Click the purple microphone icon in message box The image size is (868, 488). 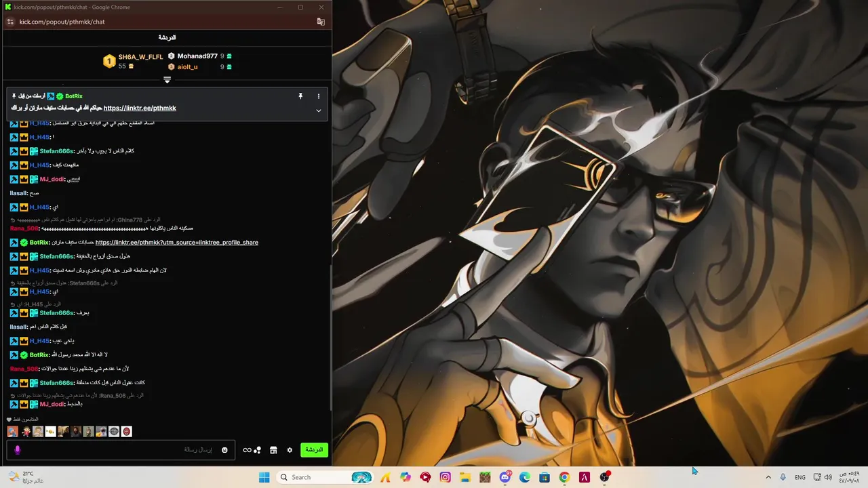click(18, 450)
